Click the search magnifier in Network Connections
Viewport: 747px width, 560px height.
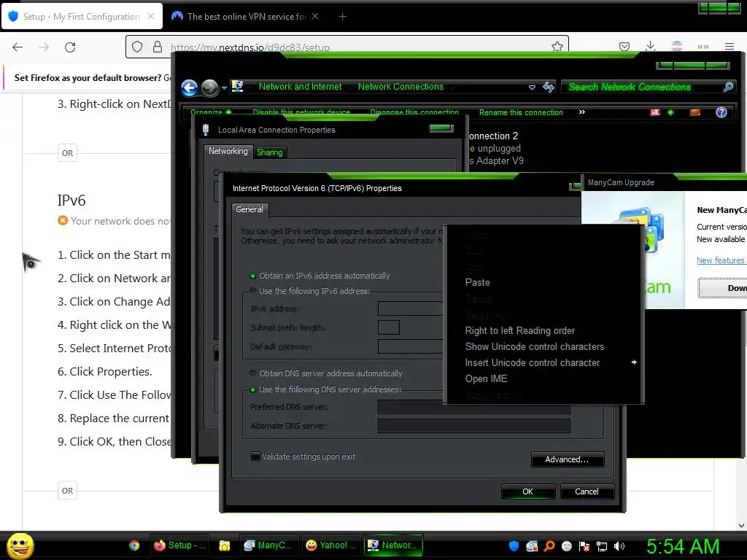[728, 87]
